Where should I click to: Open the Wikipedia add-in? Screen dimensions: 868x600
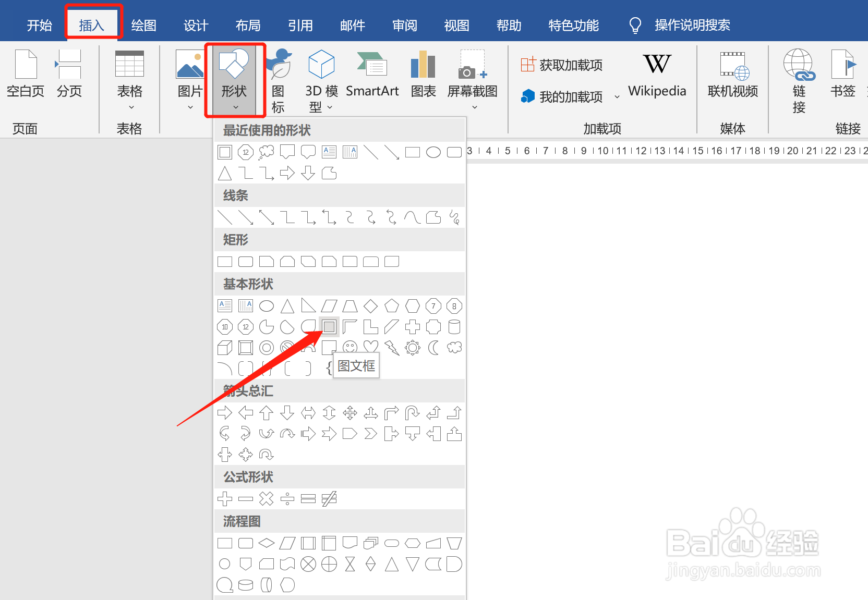(x=657, y=75)
